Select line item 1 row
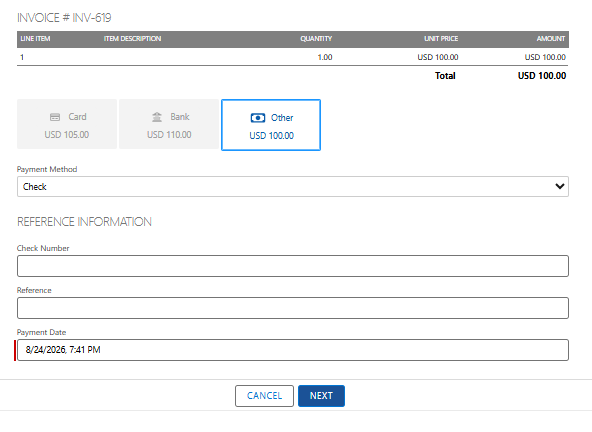Viewport: 592px width, 432px height. tap(293, 57)
